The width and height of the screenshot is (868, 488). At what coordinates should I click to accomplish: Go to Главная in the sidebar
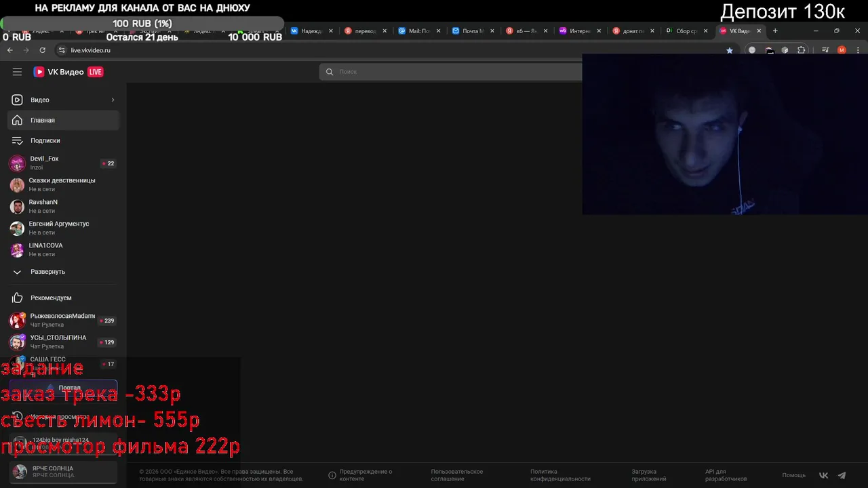(64, 120)
